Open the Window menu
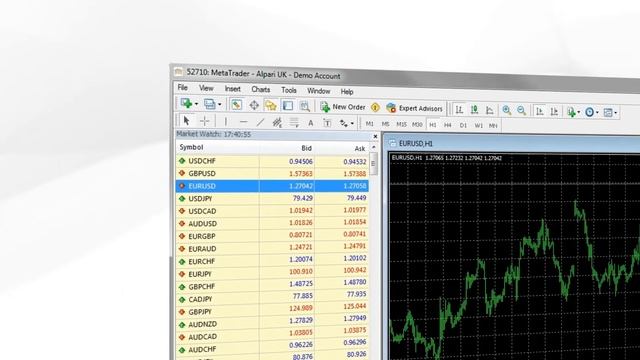This screenshot has height=360, width=640. pyautogui.click(x=318, y=91)
